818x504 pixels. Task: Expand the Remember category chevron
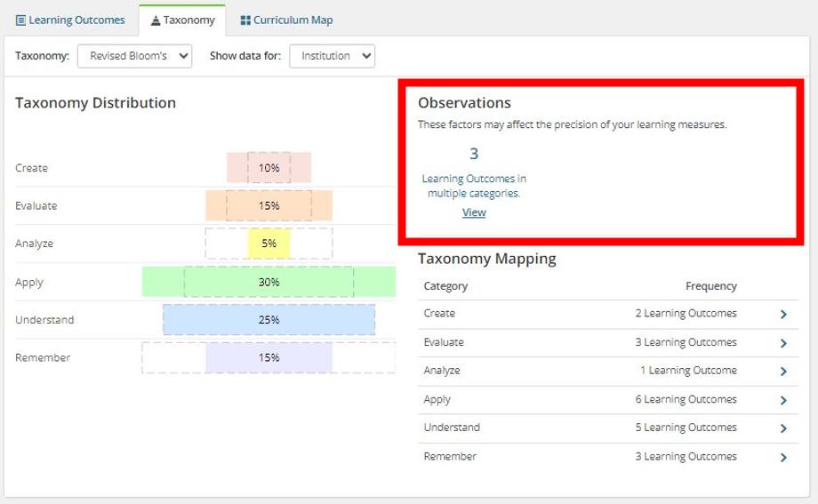[x=783, y=457]
